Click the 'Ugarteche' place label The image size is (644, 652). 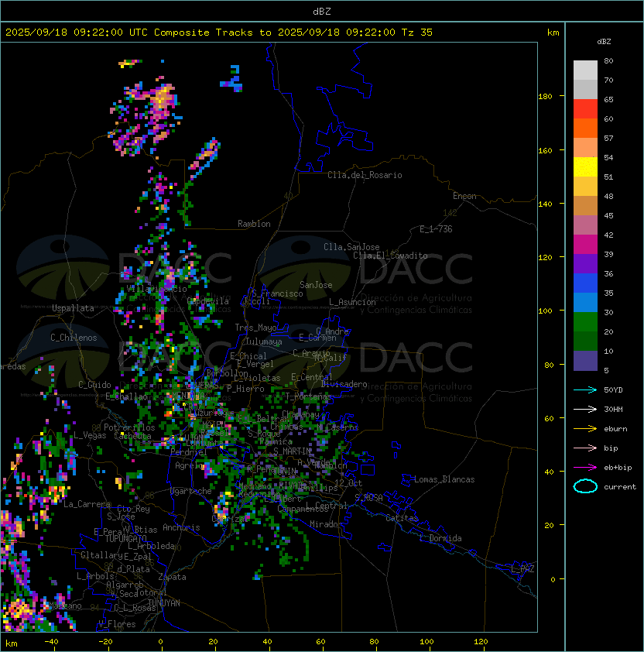coord(191,491)
